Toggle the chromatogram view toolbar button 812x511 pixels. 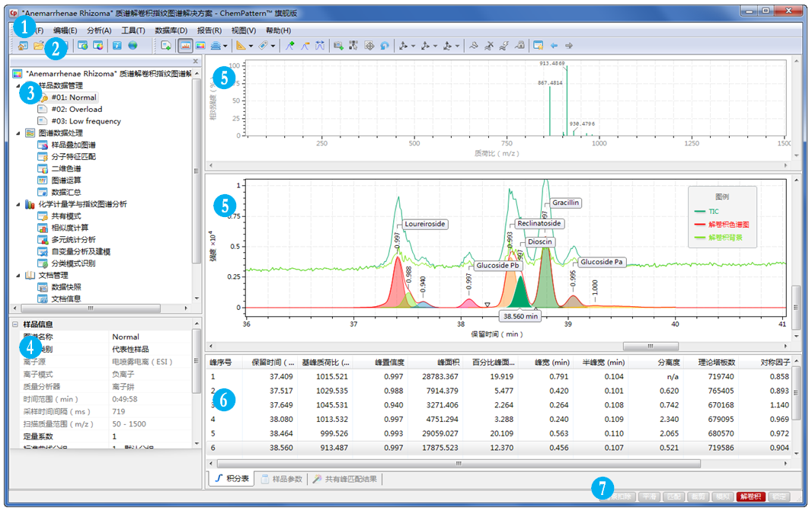click(x=185, y=46)
